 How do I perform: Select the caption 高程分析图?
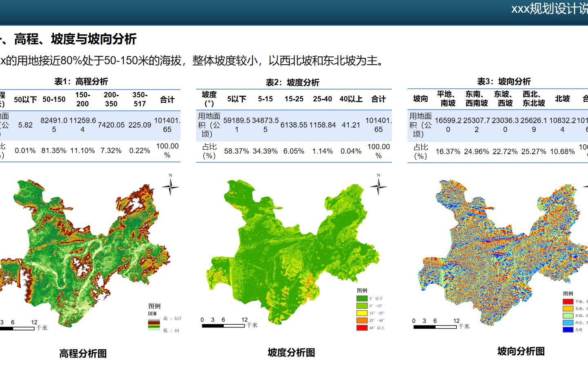pos(83,354)
